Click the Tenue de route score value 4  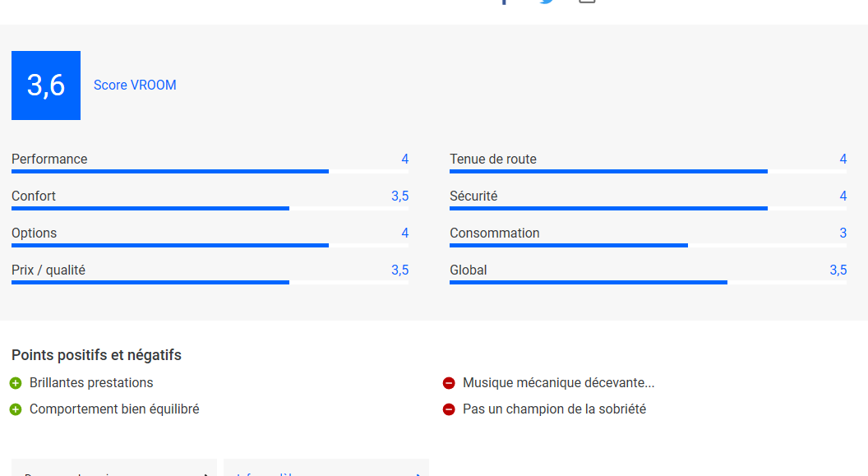click(843, 159)
